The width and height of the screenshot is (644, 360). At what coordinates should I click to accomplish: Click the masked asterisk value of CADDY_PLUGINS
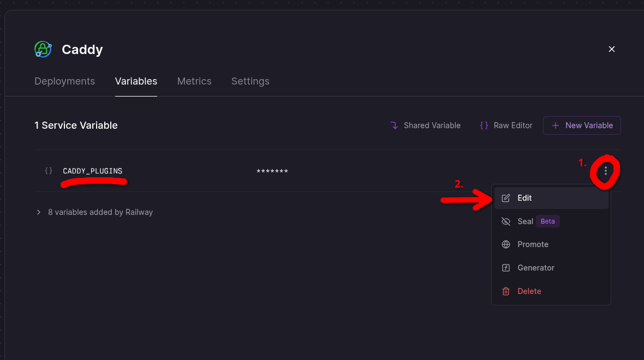point(272,170)
